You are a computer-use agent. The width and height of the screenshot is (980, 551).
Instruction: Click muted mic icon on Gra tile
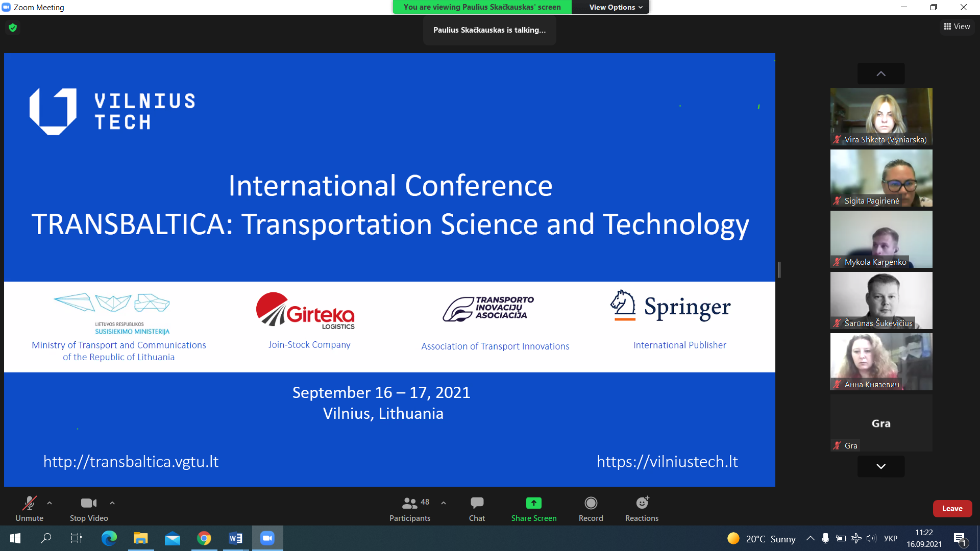[837, 445]
